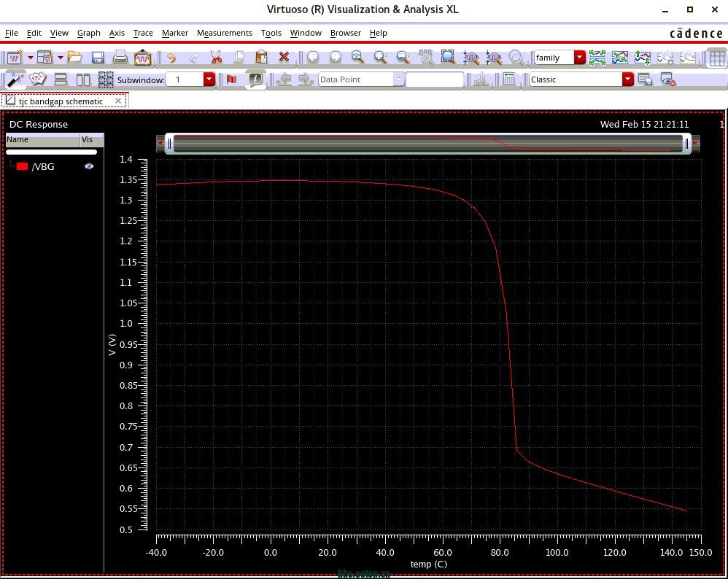Click the new subwindow icon
Image resolution: width=728 pixels, height=582 pixels.
tap(44, 58)
